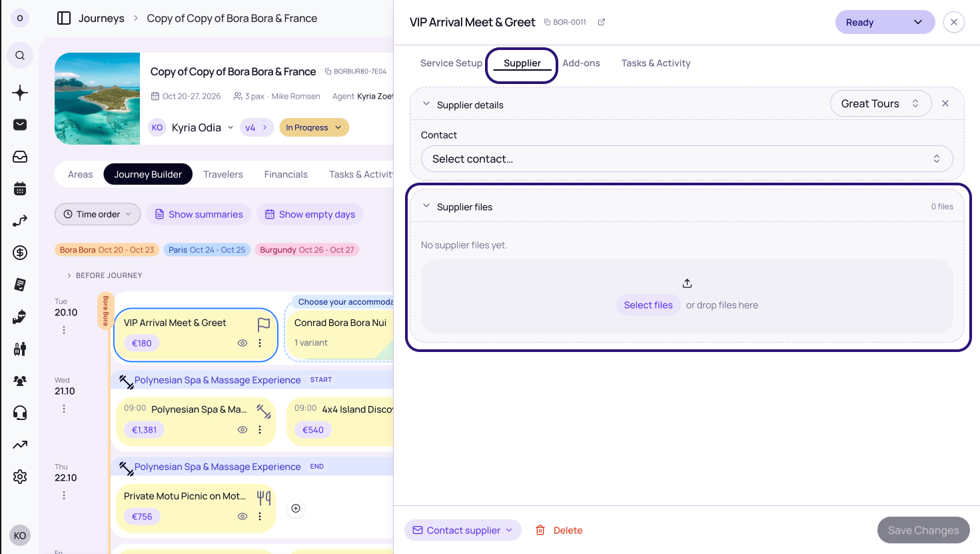Open the search icon in sidebar
The height and width of the screenshot is (554, 980).
20,55
